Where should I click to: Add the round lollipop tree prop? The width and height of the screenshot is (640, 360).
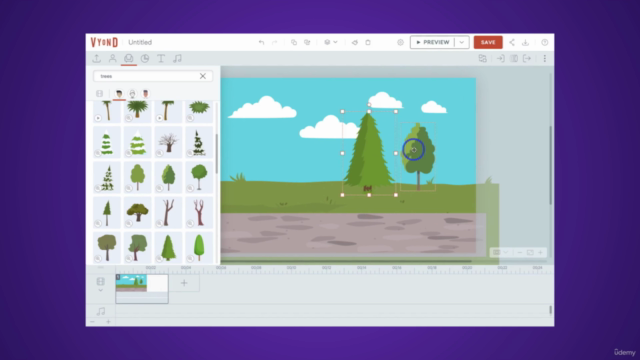click(199, 177)
